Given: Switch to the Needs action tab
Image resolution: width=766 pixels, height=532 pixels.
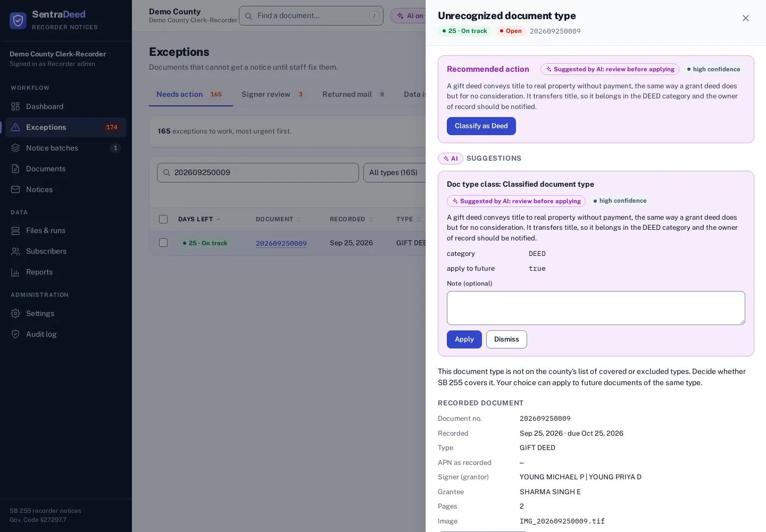Looking at the screenshot, I should [x=190, y=94].
